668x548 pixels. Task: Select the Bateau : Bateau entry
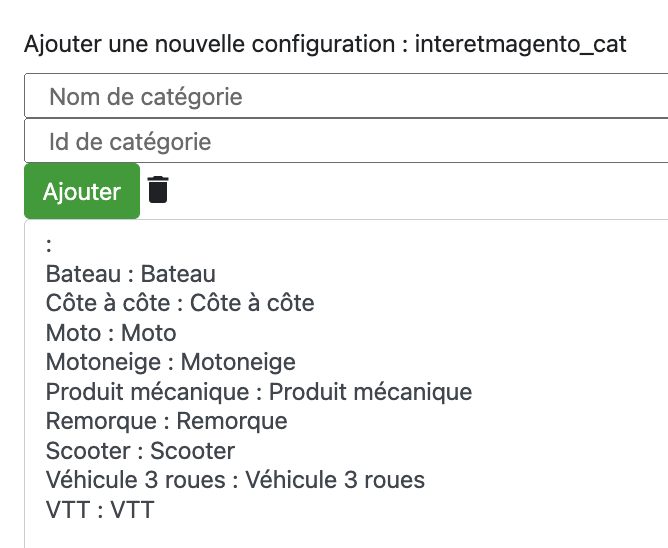tap(130, 274)
